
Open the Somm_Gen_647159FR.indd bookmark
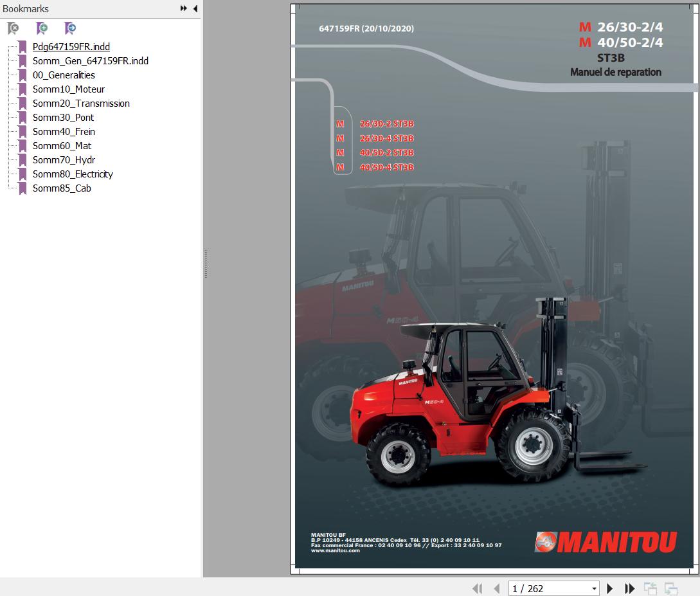[90, 60]
